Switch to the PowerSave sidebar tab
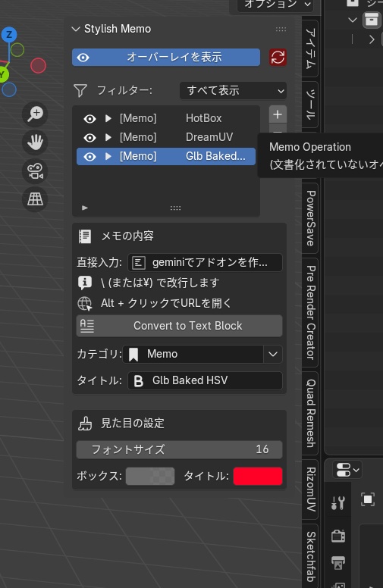Viewport: 383px width, 588px height. tap(310, 218)
